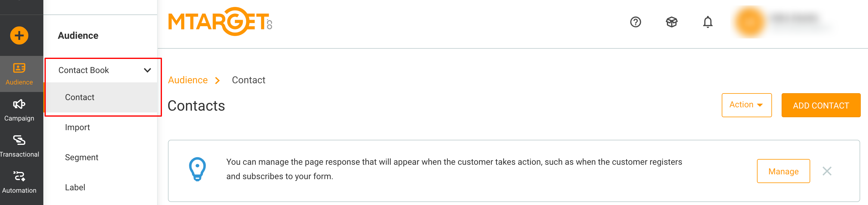868x205 pixels.
Task: Click the Audience breadcrumb link
Action: (188, 80)
